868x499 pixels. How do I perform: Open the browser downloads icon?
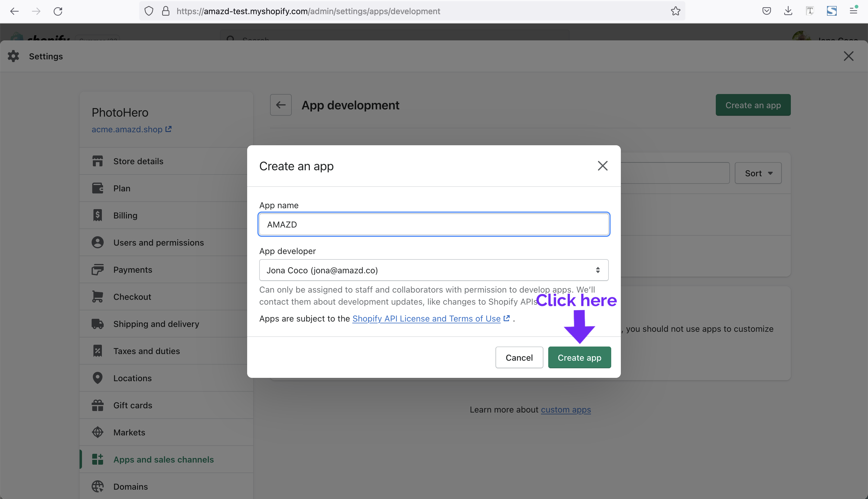point(788,11)
